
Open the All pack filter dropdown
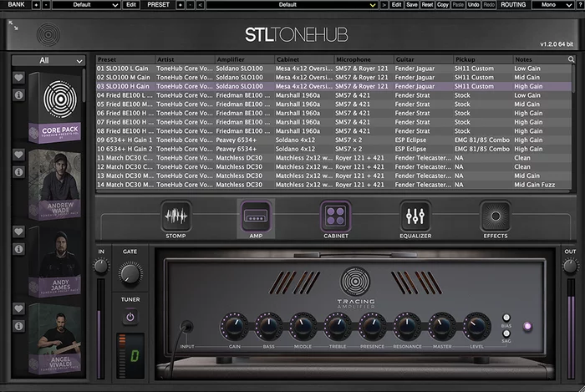(48, 60)
